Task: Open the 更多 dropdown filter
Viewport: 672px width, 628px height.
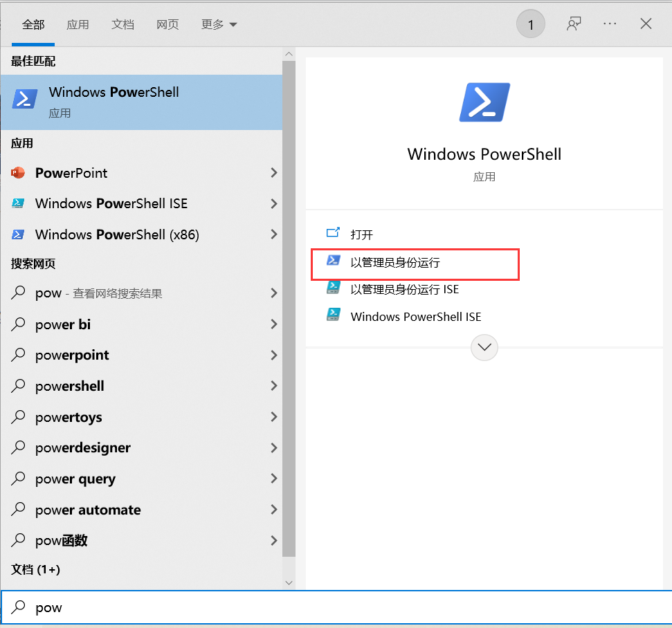Action: 219,24
